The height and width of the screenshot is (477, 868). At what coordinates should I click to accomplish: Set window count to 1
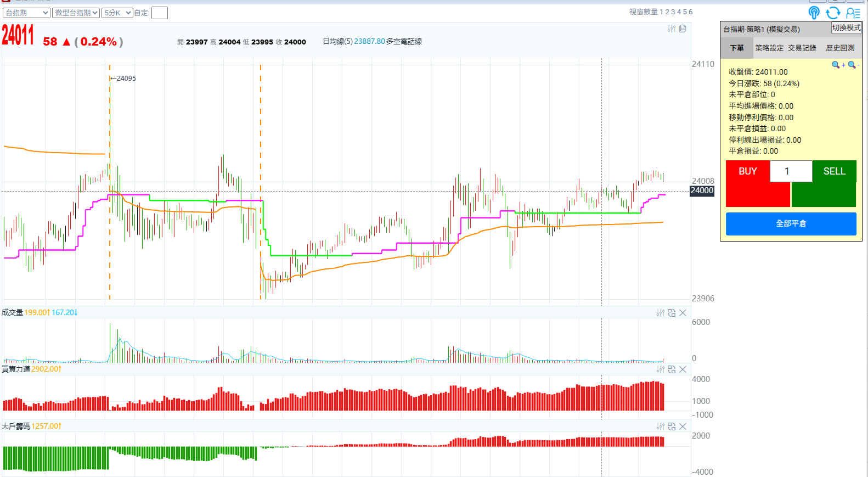pyautogui.click(x=662, y=12)
